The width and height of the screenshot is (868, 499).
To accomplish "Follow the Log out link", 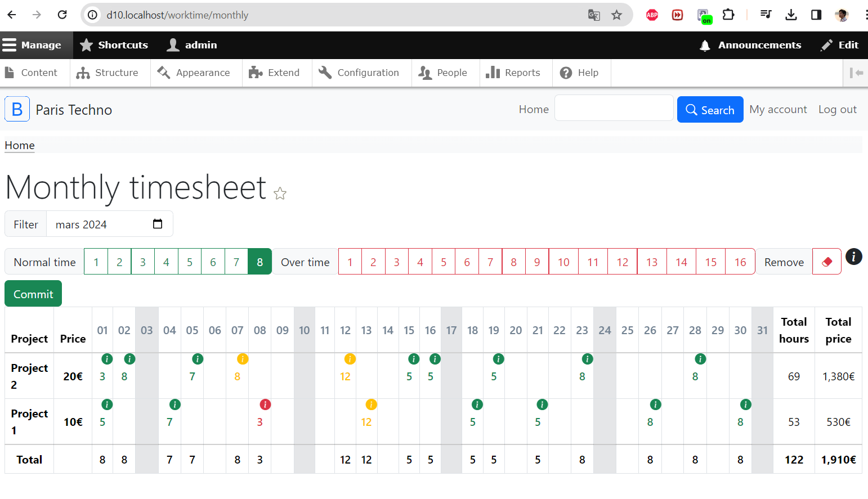I will pos(837,109).
